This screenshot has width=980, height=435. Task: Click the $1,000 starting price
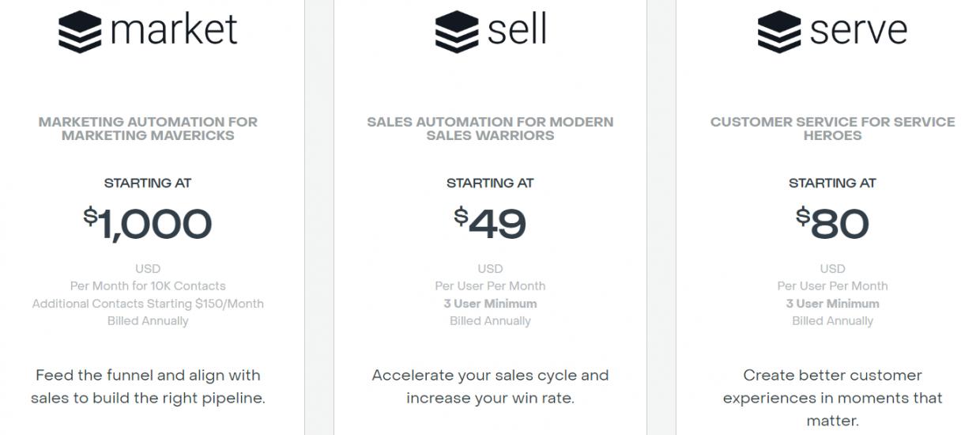148,224
